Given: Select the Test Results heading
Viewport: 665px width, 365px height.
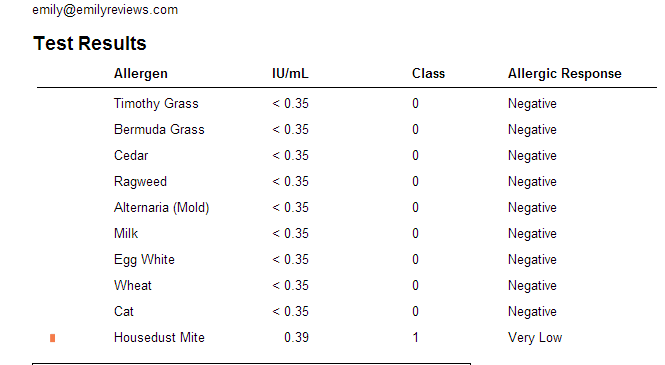Looking at the screenshot, I should (89, 43).
